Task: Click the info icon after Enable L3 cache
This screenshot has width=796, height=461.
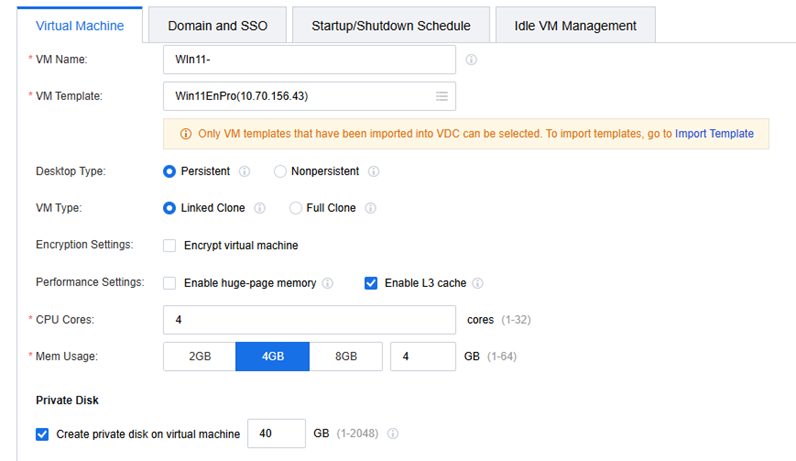Action: (477, 284)
